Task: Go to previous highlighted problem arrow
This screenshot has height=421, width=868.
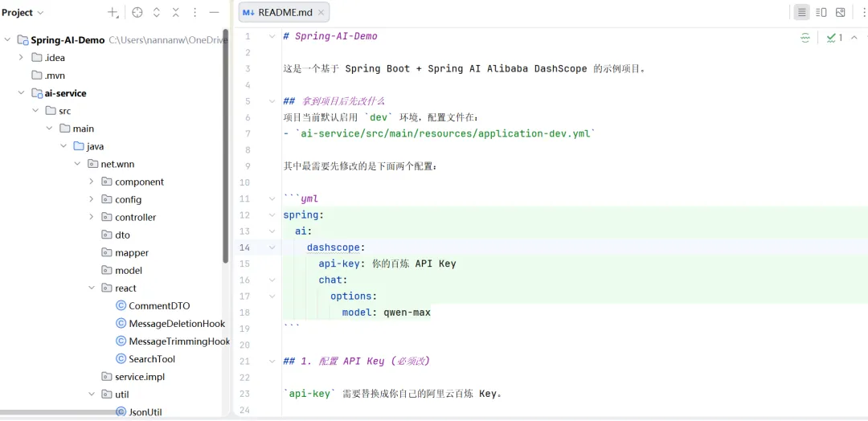Action: [854, 38]
